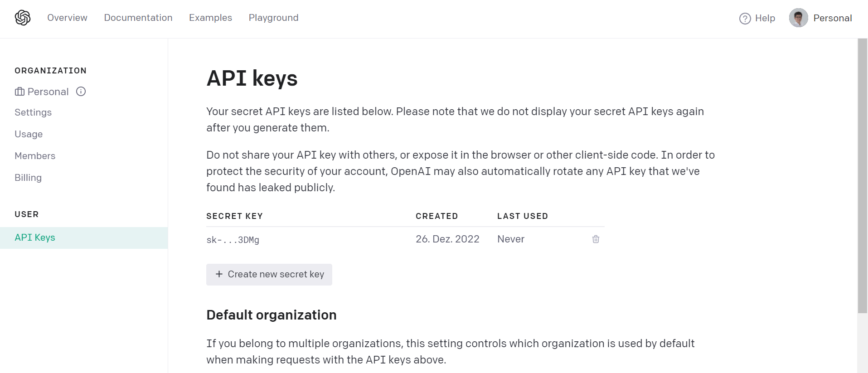Image resolution: width=868 pixels, height=373 pixels.
Task: Click the masked secret key sk-...3DMg
Action: pyautogui.click(x=233, y=240)
